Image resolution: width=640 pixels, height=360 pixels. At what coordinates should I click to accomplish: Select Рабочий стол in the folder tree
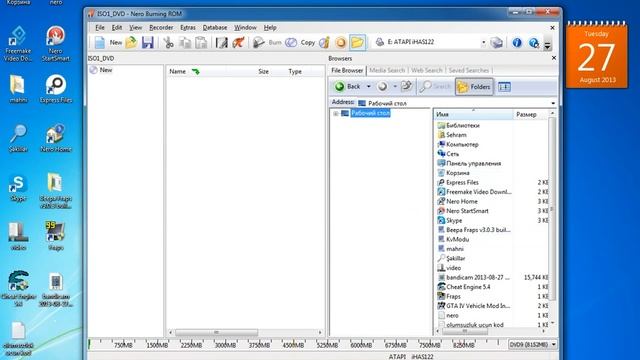[370, 113]
